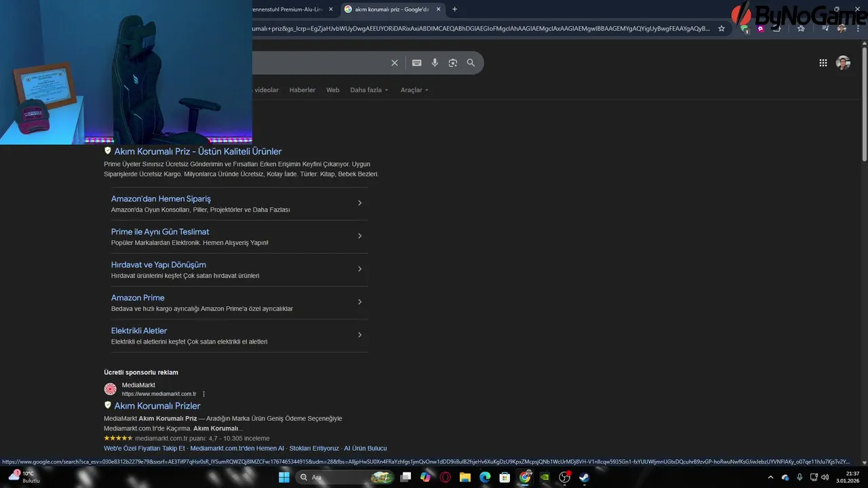Click chevron beside Amazon'dan Hemen Sipariş
The height and width of the screenshot is (488, 868).
[359, 203]
